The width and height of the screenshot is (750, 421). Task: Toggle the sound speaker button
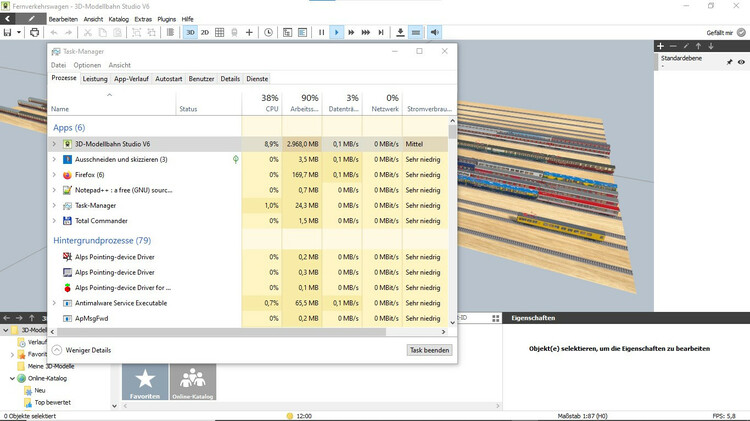[x=435, y=33]
